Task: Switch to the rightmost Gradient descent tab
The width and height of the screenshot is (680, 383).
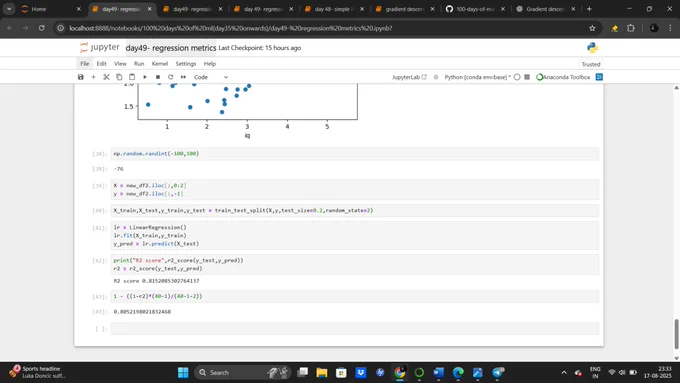Action: coord(547,9)
